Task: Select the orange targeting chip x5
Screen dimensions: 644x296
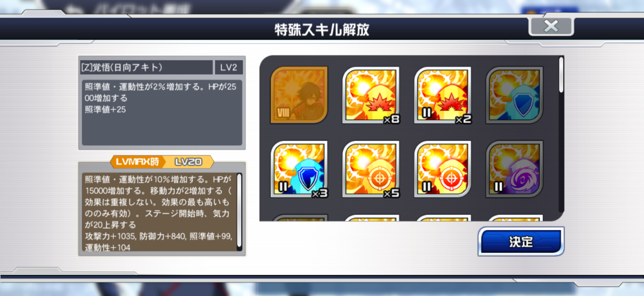Action: pyautogui.click(x=371, y=169)
